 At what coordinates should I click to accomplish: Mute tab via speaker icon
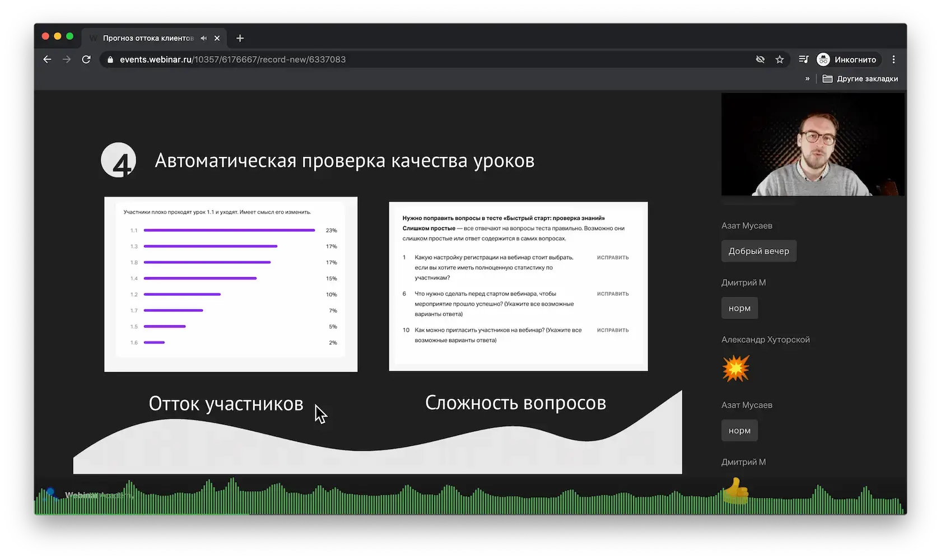203,38
